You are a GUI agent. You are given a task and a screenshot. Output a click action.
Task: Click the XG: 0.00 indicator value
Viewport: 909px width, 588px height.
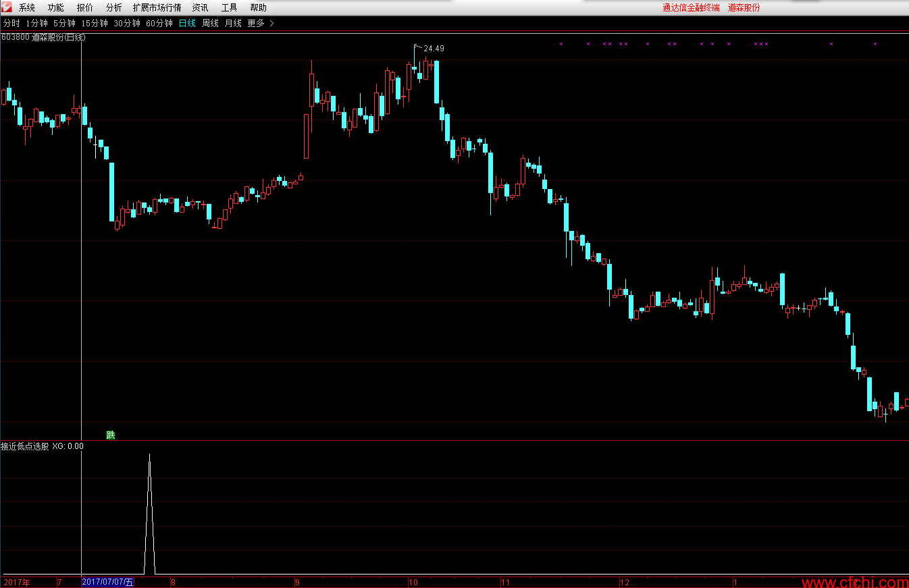coord(68,446)
